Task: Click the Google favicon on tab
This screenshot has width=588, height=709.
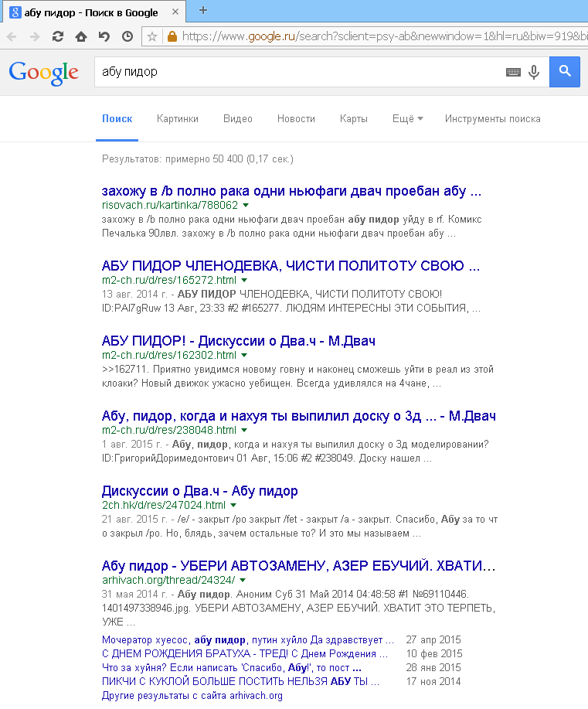Action: pos(15,12)
